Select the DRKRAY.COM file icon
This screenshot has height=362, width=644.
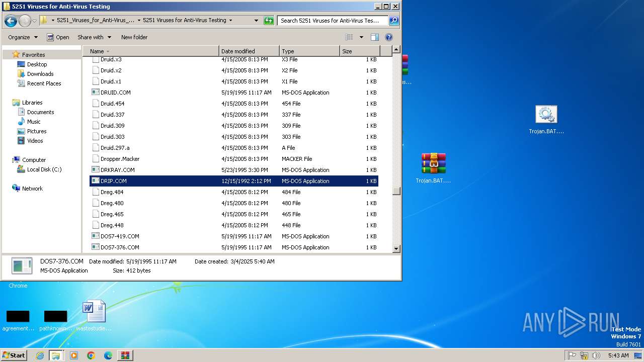pos(96,170)
